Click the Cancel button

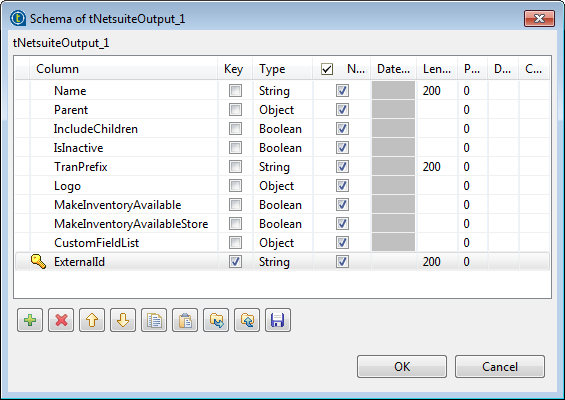pos(500,366)
